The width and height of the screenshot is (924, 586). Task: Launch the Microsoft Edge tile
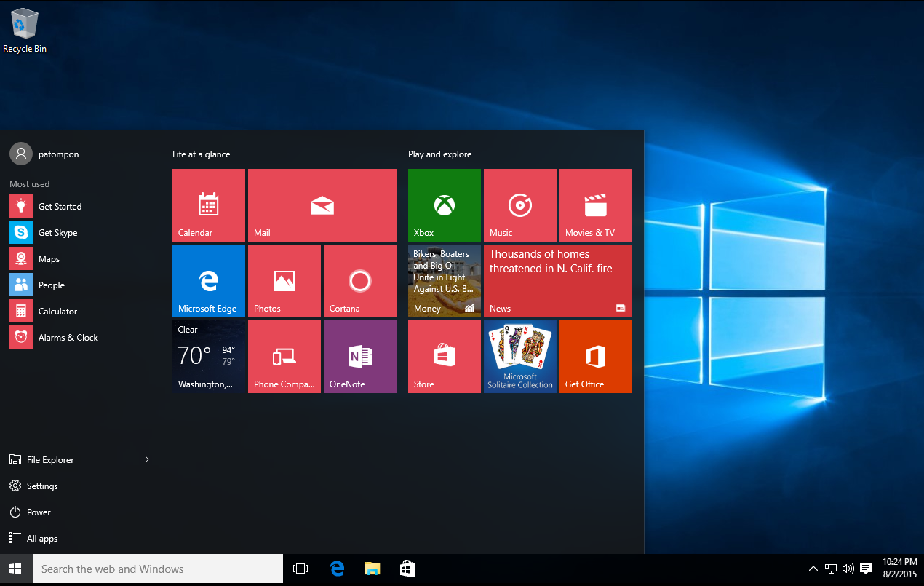(209, 281)
